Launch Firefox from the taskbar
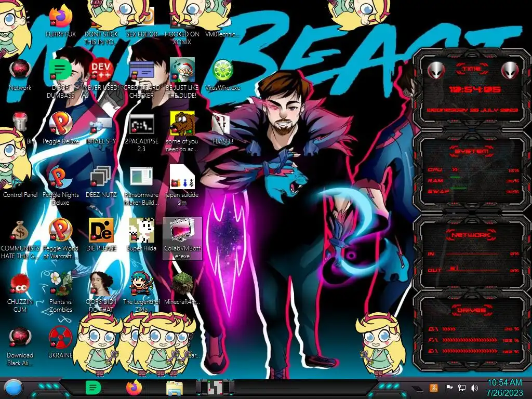 pos(134,388)
